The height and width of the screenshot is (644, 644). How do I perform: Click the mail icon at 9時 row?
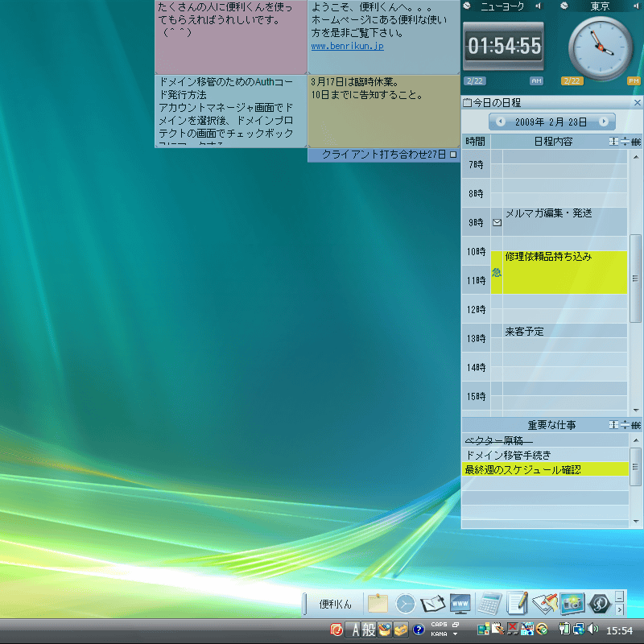click(497, 223)
